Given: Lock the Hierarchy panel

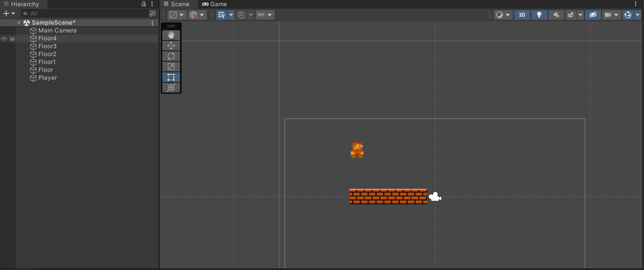Looking at the screenshot, I should click(144, 4).
